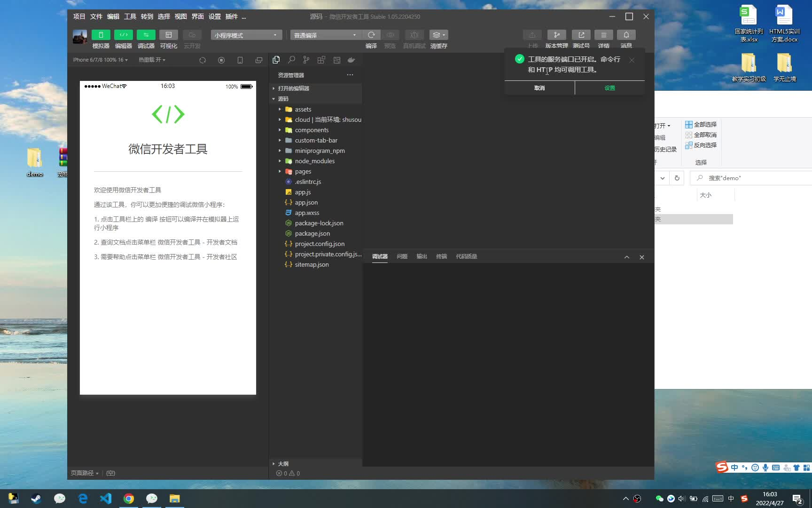Open the app.json file

(x=316, y=202)
